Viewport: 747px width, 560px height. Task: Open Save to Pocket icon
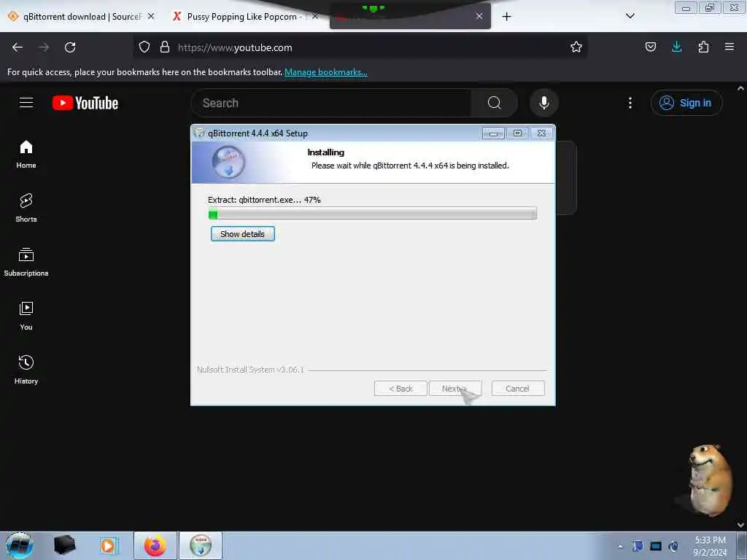(x=651, y=47)
